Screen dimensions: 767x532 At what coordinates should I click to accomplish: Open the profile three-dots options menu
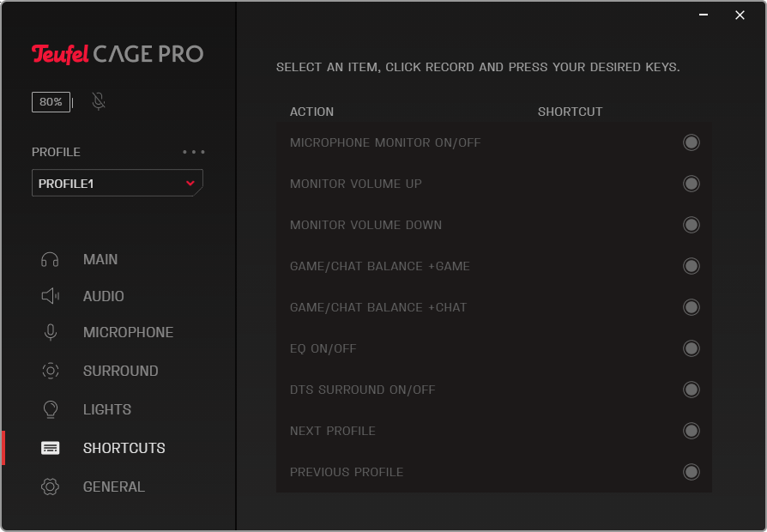point(194,152)
